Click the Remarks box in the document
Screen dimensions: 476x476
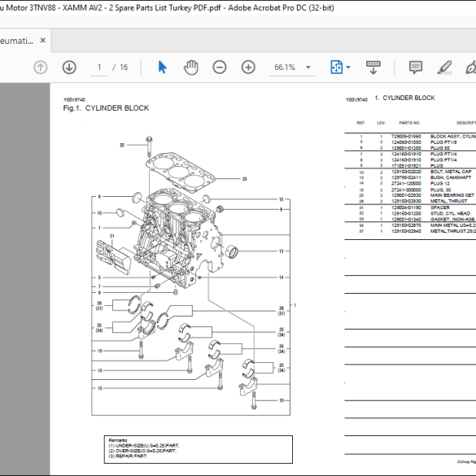point(199,449)
